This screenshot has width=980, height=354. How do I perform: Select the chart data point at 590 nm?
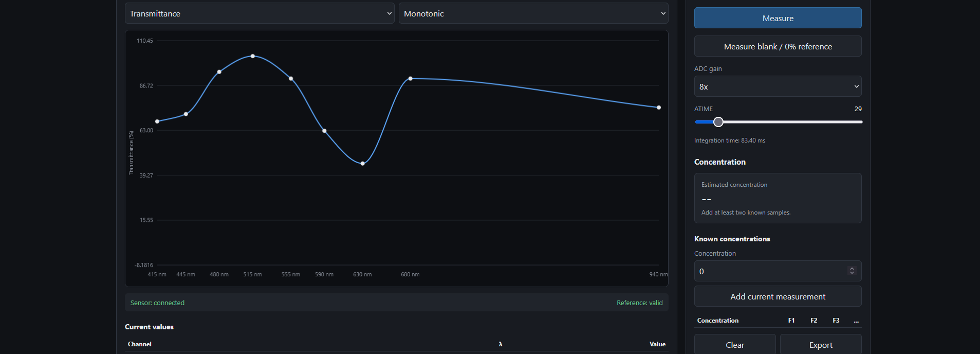324,131
